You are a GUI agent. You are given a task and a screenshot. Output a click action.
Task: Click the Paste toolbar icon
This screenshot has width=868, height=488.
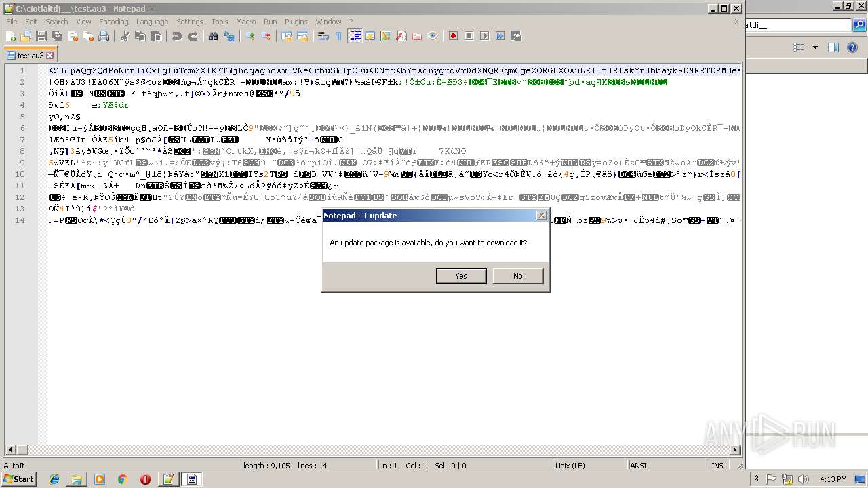click(x=156, y=36)
